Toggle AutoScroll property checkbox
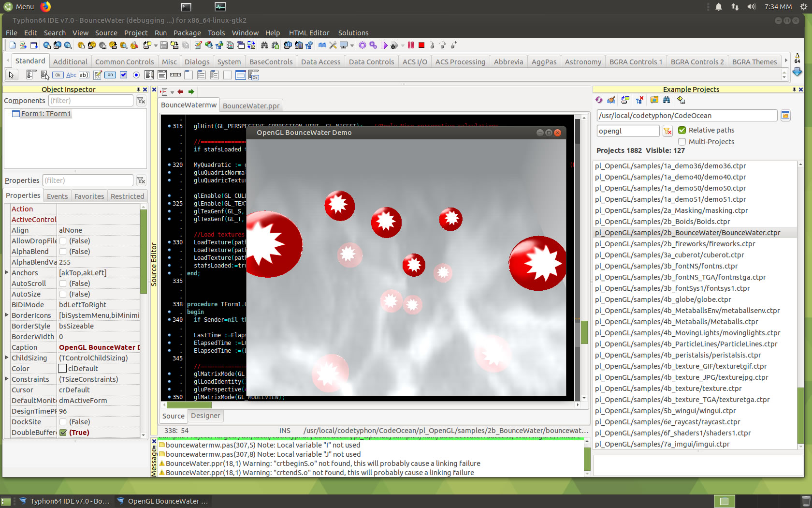 click(63, 284)
